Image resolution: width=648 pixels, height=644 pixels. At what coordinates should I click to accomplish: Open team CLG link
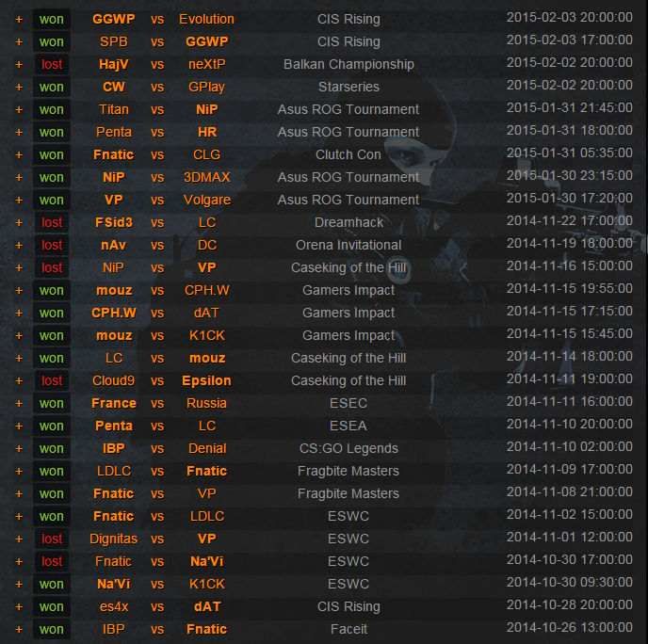(x=206, y=155)
